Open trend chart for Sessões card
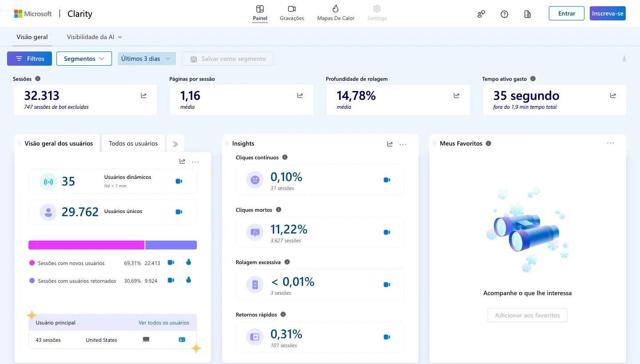 (144, 95)
